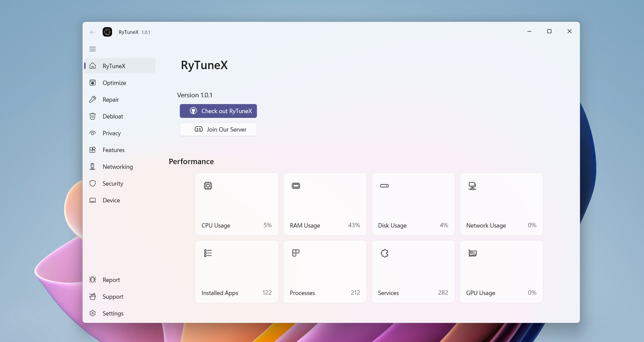Screen dimensions: 644x342
Task: Open the Device laptop icon
Action: point(93,200)
